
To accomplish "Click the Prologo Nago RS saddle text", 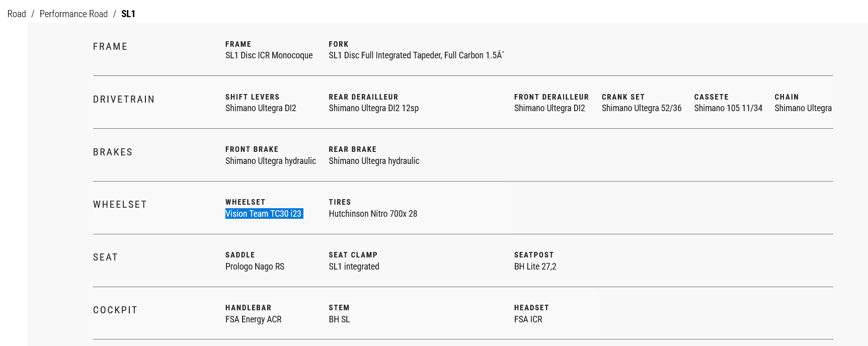I will (x=255, y=267).
